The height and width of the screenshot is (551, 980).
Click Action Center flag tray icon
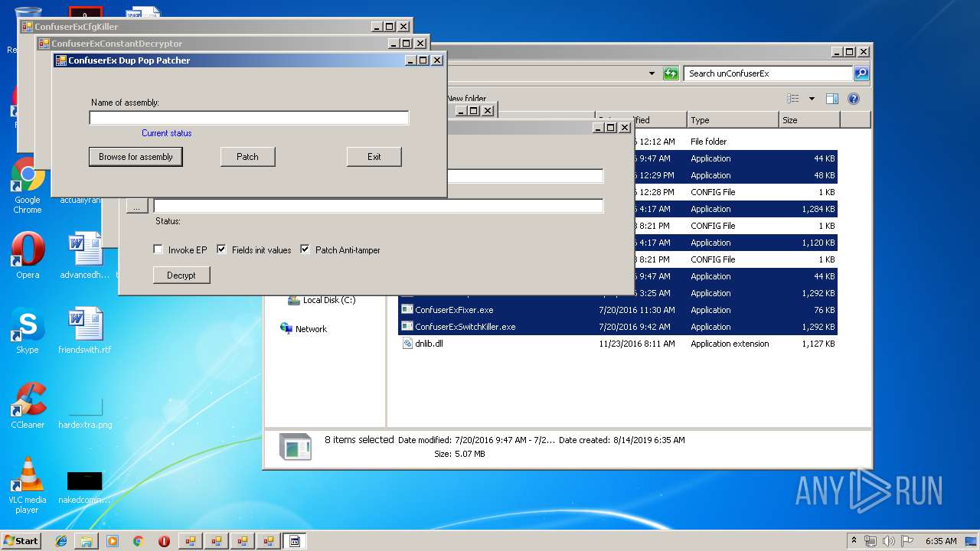(907, 541)
